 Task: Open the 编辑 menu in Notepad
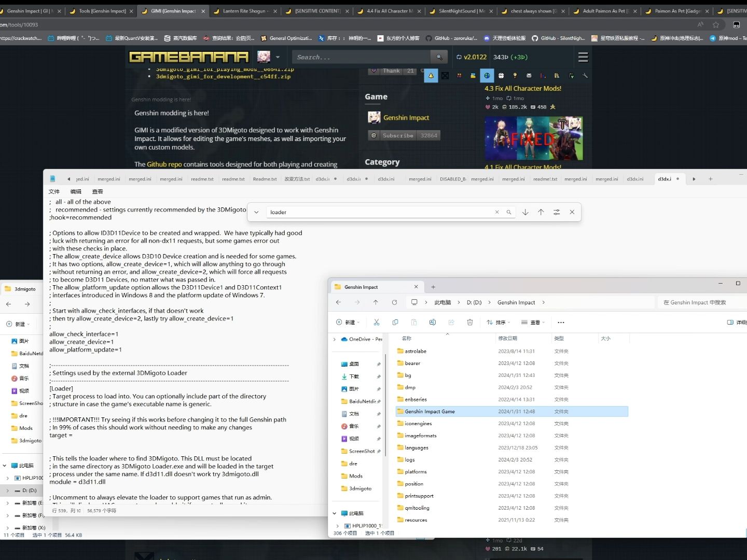point(76,191)
